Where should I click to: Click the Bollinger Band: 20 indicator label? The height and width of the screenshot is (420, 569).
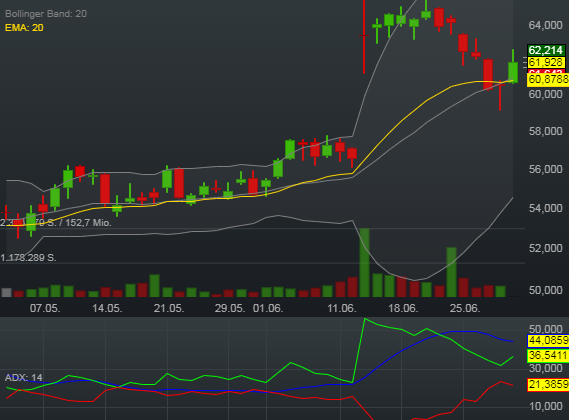pos(46,14)
